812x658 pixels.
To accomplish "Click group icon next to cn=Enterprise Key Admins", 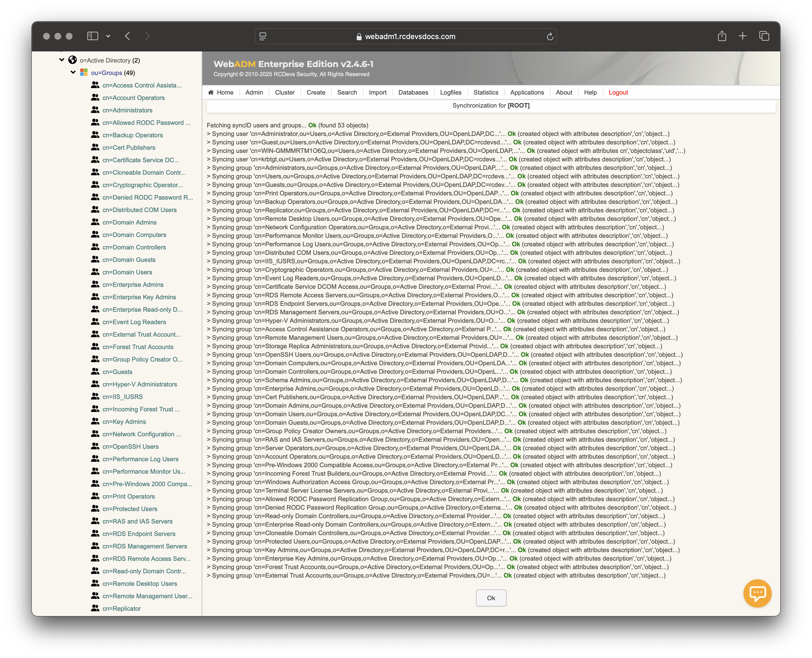I will (x=95, y=297).
